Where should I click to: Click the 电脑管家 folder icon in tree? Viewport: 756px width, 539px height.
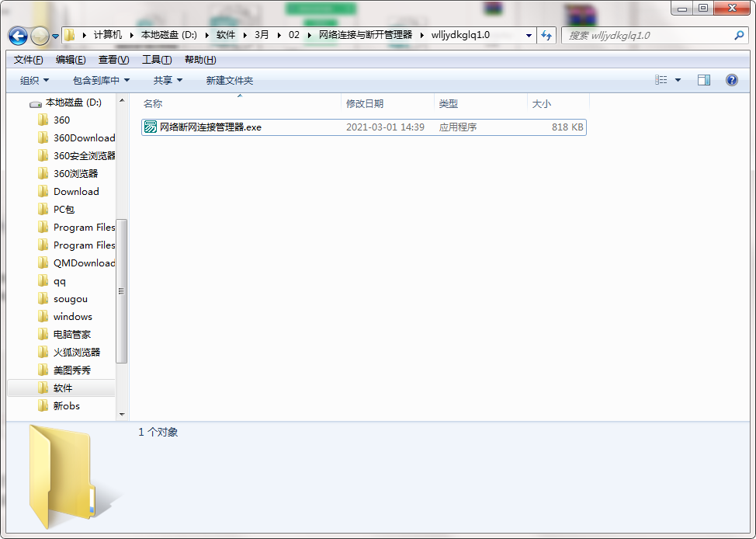[x=43, y=335]
